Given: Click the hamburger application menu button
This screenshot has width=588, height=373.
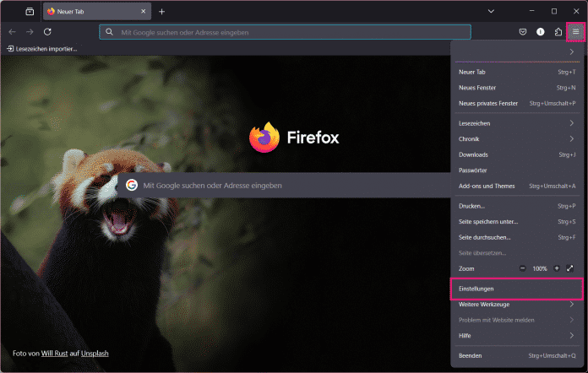Looking at the screenshot, I should 576,31.
